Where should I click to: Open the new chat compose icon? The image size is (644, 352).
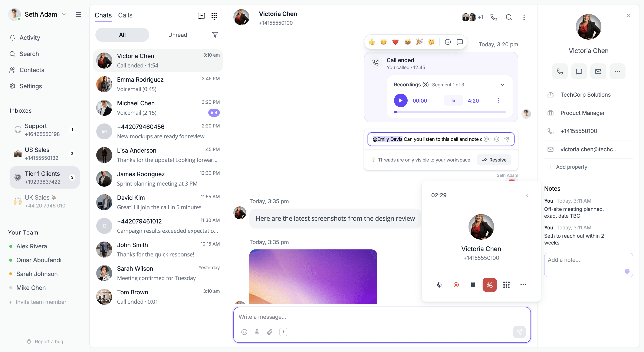[x=201, y=16]
